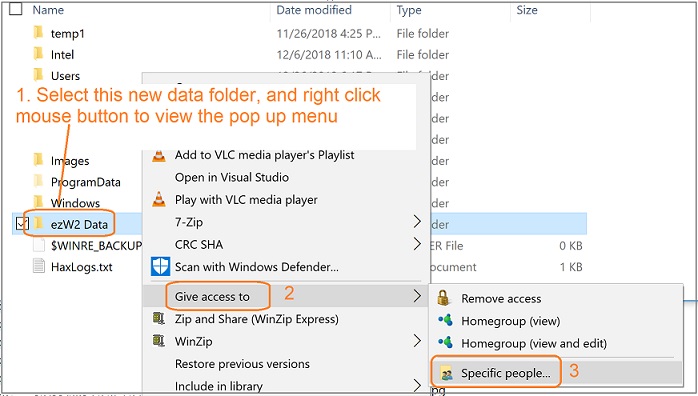Click temp1 date 11/26/2018 4:25
The height and width of the screenshot is (396, 698).
tap(329, 34)
